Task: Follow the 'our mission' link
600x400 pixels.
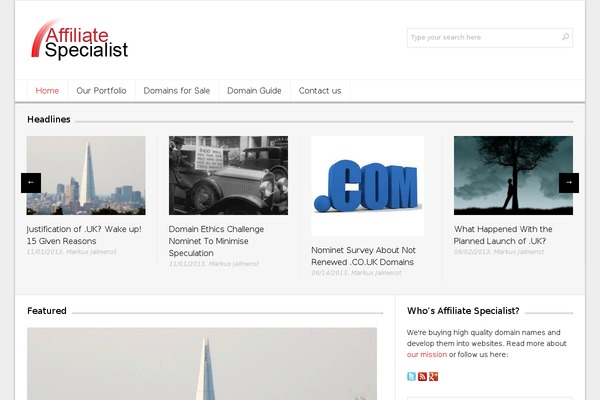Action: tap(427, 354)
